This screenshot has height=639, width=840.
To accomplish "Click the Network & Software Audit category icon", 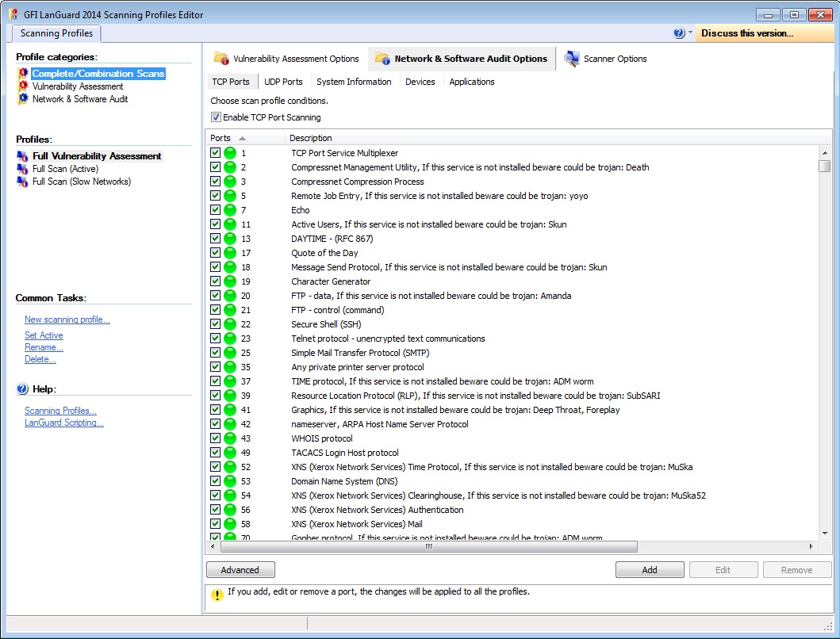I will (23, 99).
